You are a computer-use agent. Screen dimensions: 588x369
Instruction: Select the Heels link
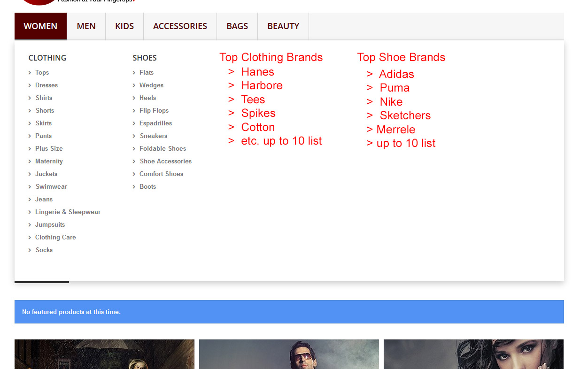pos(147,98)
